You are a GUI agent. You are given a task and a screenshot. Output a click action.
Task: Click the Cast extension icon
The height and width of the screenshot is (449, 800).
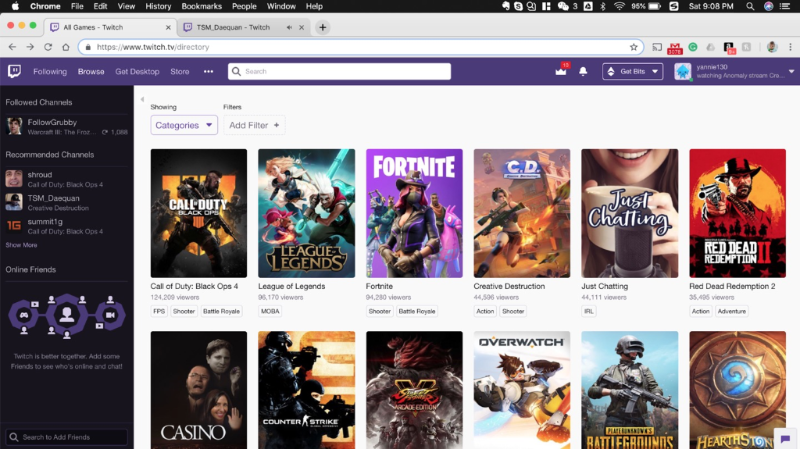point(657,47)
